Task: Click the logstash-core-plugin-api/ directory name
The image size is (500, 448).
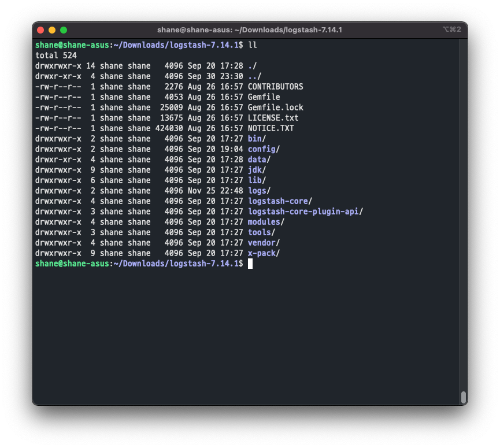Action: point(305,212)
